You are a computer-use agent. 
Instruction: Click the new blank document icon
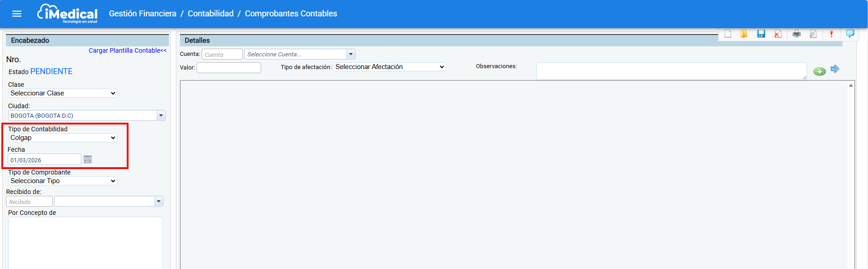[x=728, y=34]
